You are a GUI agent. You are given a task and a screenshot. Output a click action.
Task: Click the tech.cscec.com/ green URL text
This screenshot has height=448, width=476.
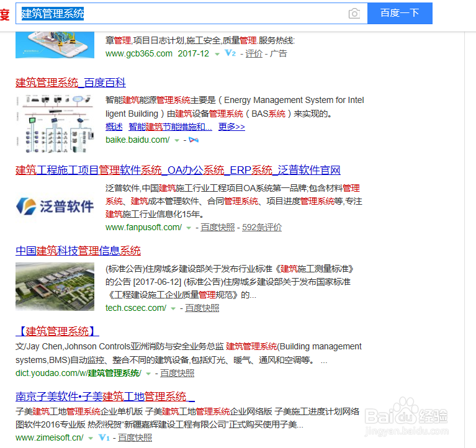136,308
